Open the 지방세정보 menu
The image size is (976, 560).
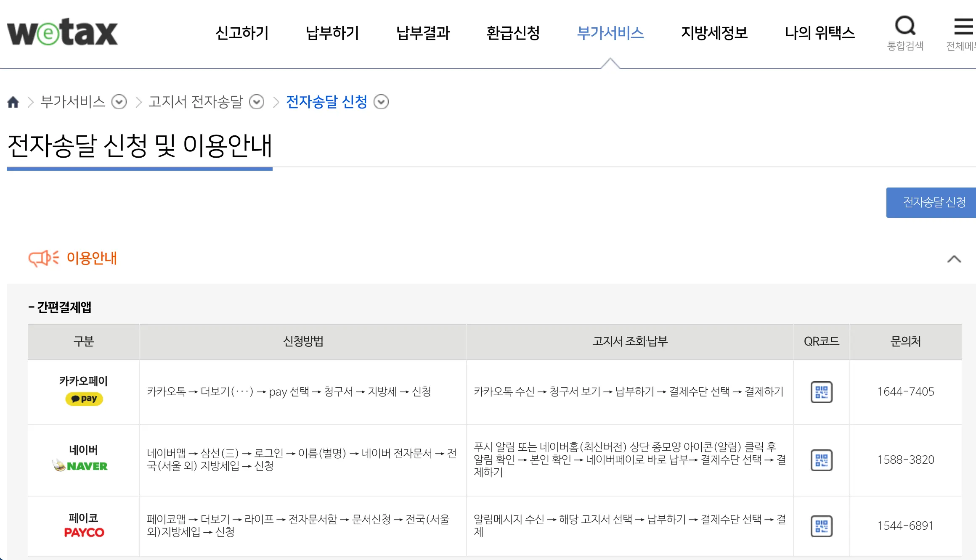tap(714, 33)
